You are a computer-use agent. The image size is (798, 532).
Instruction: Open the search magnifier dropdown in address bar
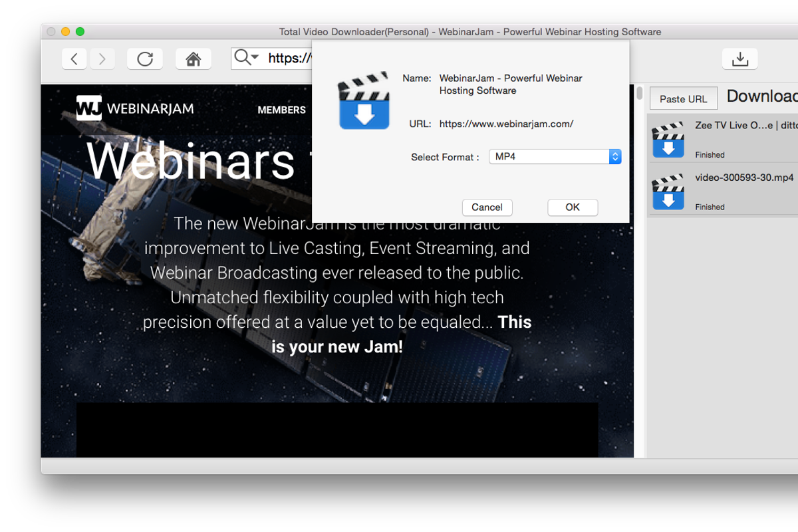click(247, 58)
